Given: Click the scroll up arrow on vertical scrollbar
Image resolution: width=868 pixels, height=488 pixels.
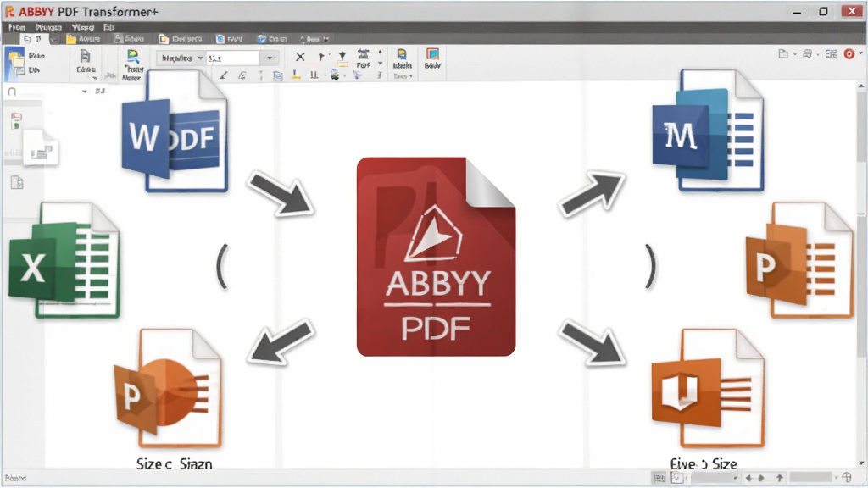Looking at the screenshot, I should pos(861,86).
